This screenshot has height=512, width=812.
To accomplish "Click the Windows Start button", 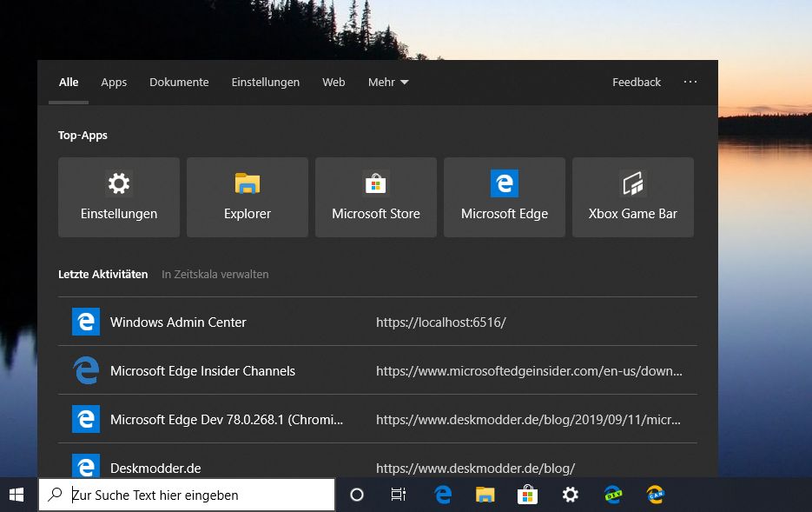I will (17, 495).
